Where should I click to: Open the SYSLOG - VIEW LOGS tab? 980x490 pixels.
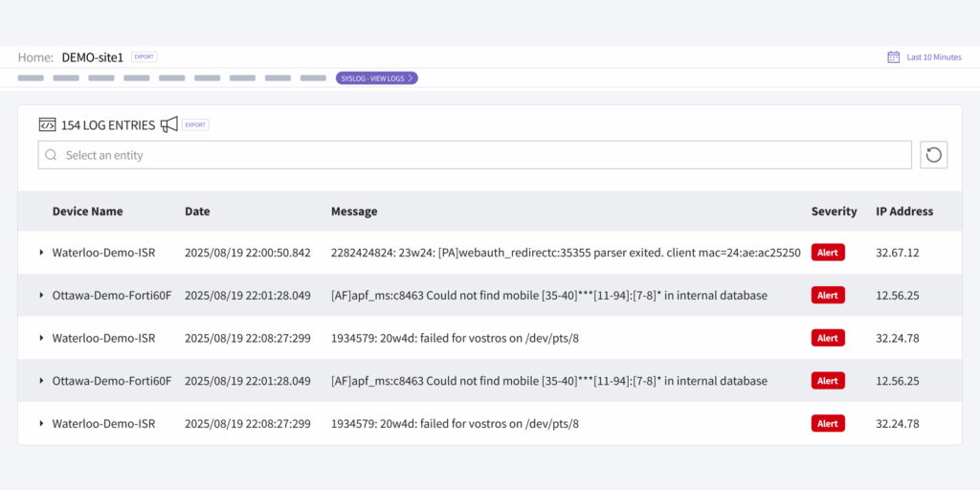tap(373, 78)
